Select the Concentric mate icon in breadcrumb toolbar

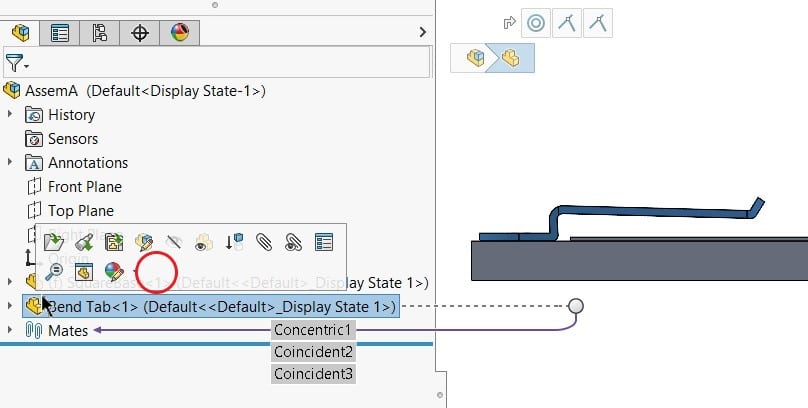[x=537, y=23]
